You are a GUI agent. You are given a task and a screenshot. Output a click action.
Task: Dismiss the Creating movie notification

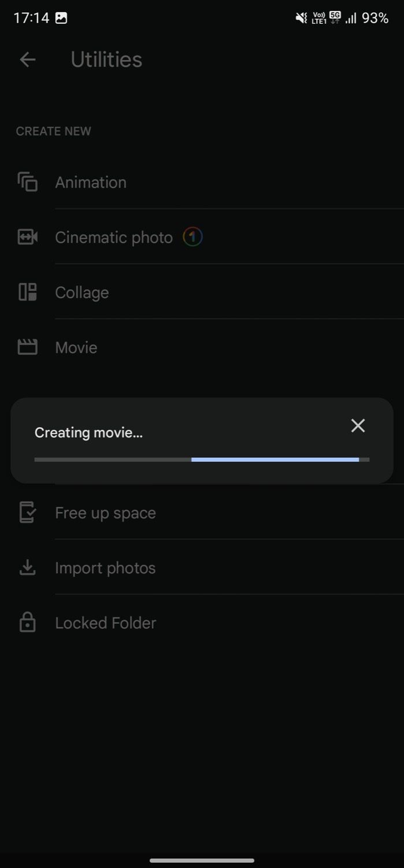coord(358,426)
